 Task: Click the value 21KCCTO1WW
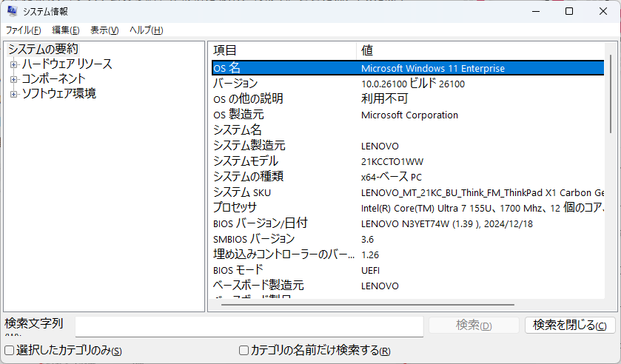tap(392, 161)
